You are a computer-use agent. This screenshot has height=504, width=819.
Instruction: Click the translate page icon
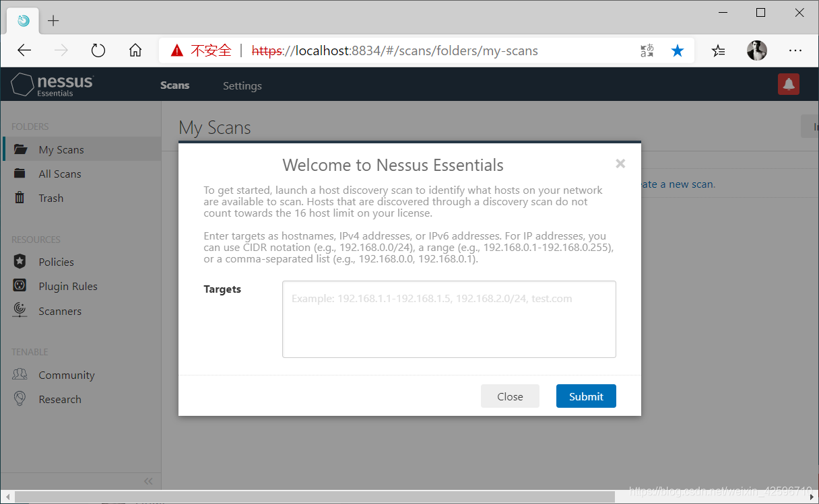pos(647,50)
